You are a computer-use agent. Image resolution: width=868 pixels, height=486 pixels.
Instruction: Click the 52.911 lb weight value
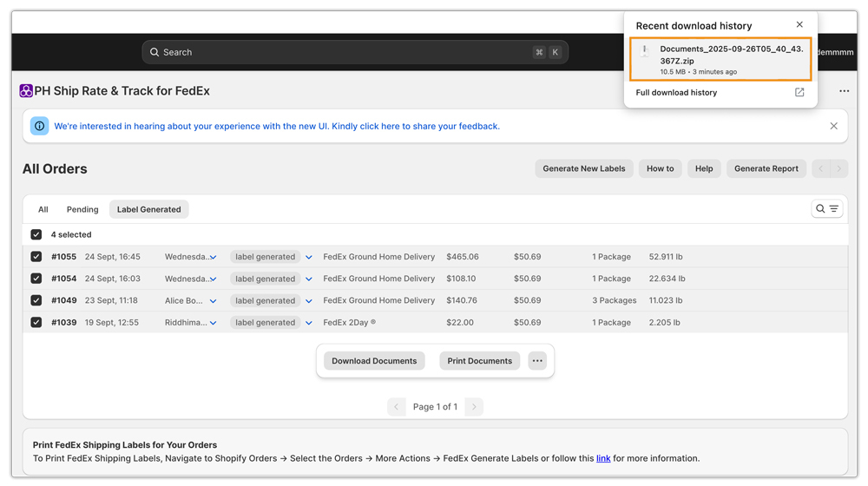click(666, 257)
